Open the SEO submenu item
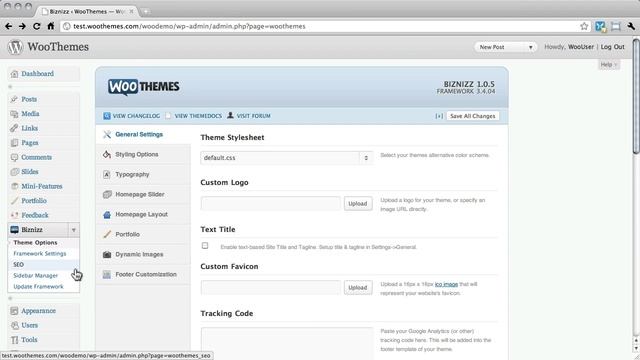This screenshot has width=640, height=360. 18,264
